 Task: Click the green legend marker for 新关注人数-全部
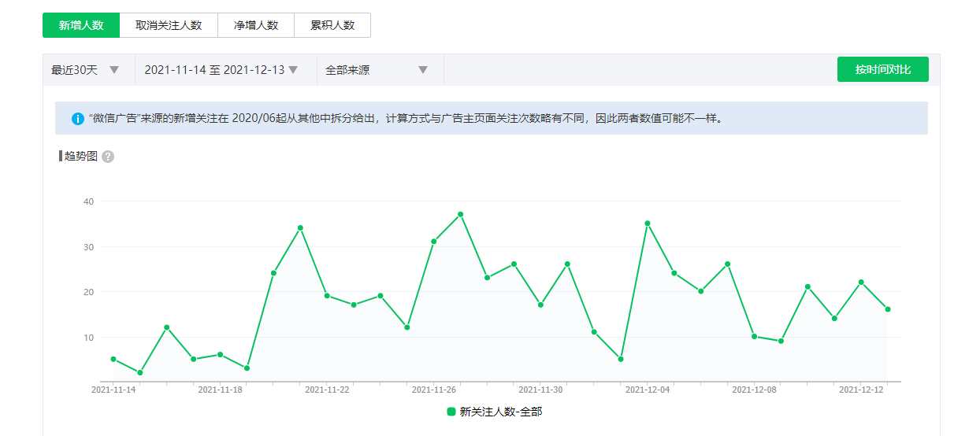pyautogui.click(x=451, y=412)
